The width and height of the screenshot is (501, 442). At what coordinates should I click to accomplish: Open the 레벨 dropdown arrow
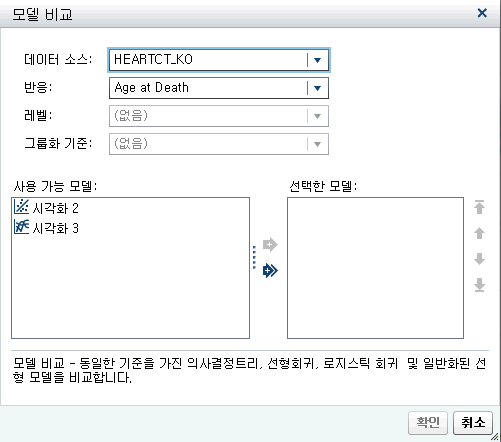(317, 116)
